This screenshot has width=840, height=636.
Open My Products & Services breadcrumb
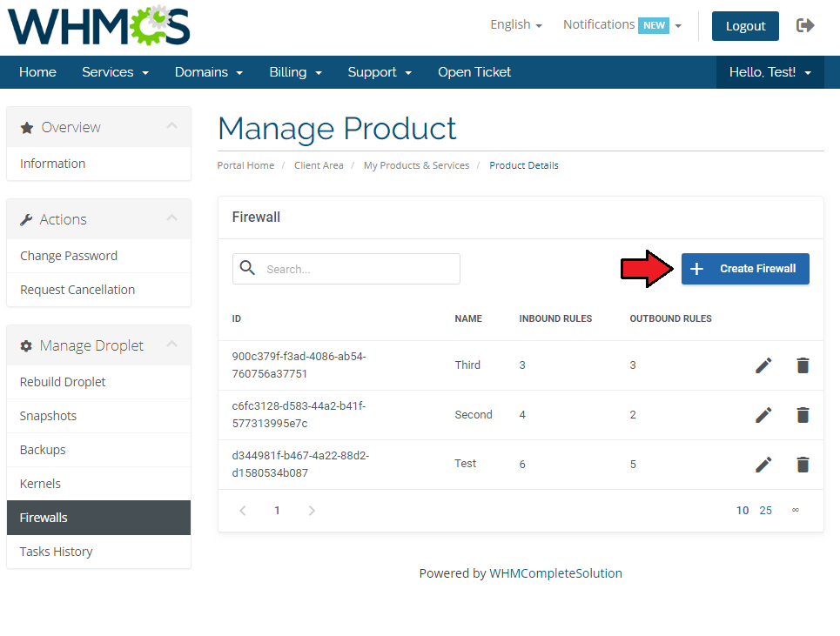click(x=416, y=165)
